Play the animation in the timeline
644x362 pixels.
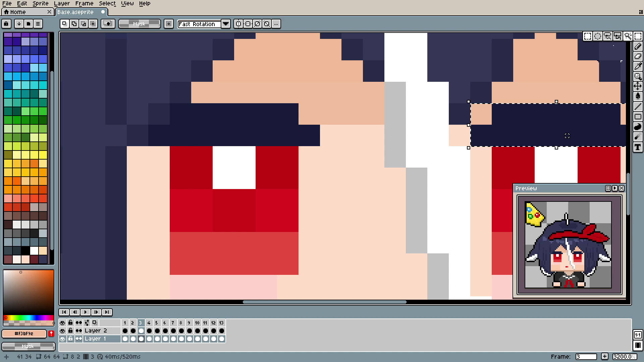[x=85, y=312]
